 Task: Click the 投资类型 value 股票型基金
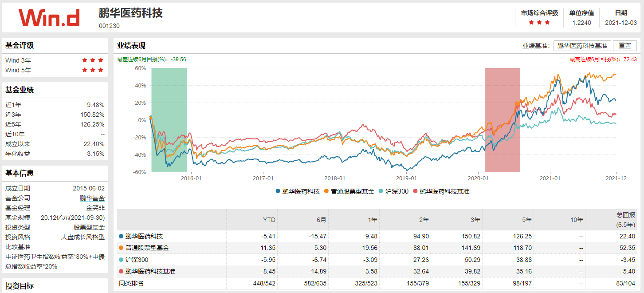pyautogui.click(x=89, y=227)
